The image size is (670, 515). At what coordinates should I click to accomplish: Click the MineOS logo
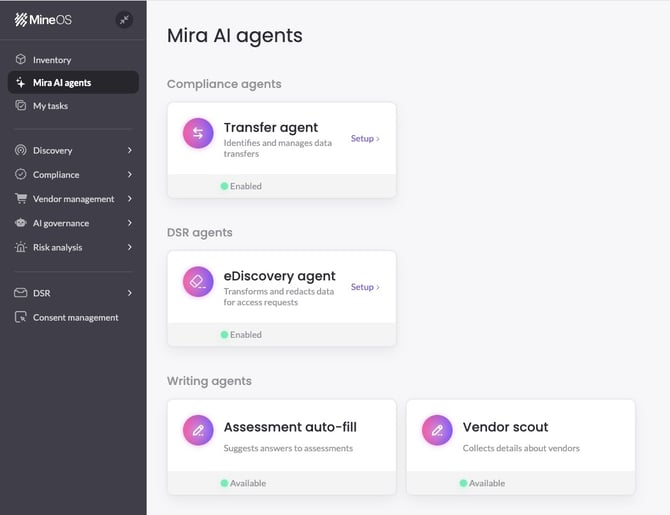[43, 20]
